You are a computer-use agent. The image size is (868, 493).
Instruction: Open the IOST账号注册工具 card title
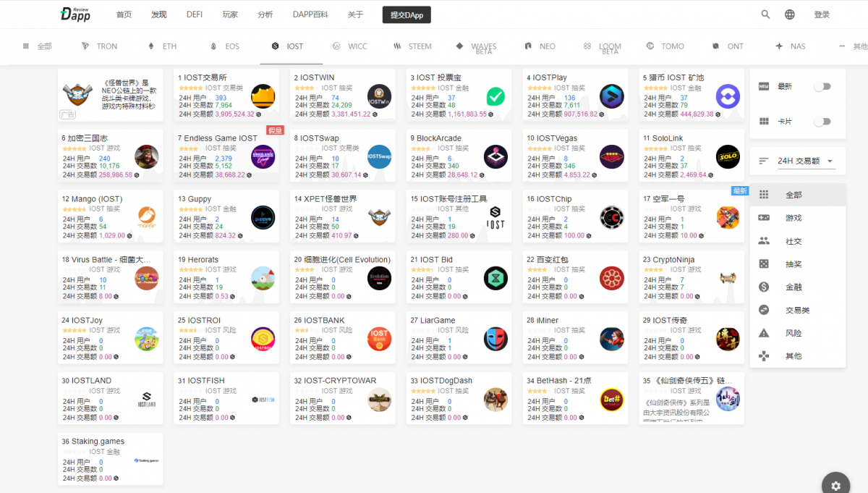pyautogui.click(x=448, y=199)
